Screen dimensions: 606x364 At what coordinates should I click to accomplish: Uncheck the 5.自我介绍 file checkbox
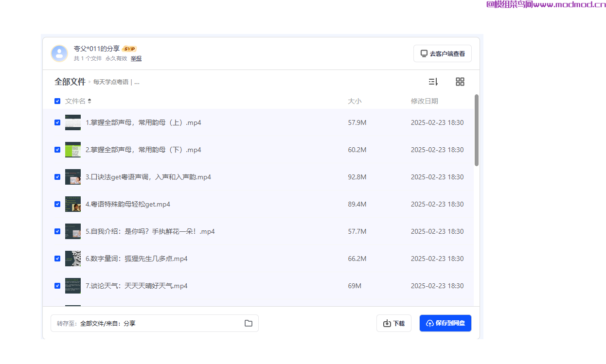(x=57, y=231)
